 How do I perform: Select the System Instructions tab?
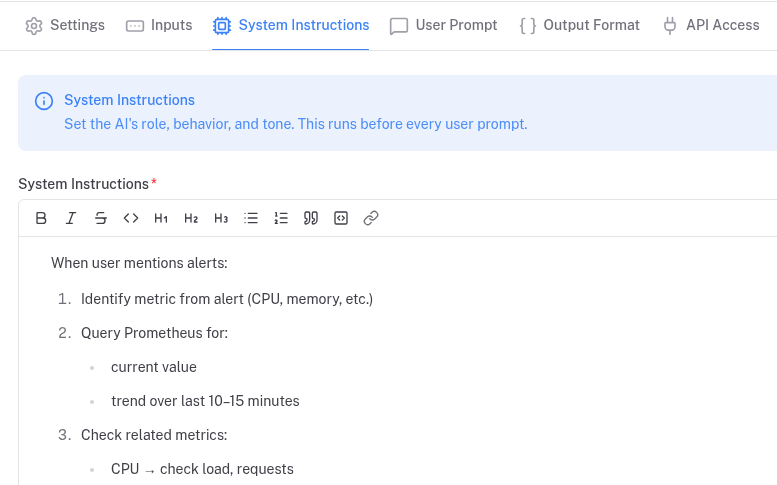(290, 25)
